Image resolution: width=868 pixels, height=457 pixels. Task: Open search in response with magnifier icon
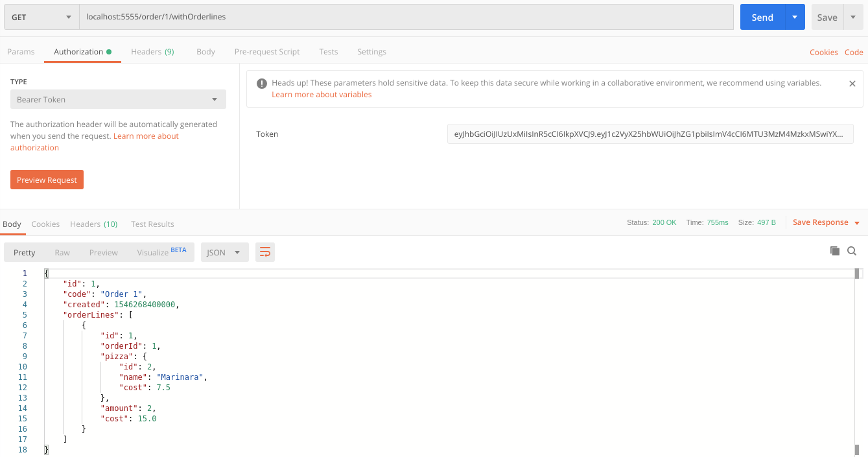pyautogui.click(x=852, y=251)
